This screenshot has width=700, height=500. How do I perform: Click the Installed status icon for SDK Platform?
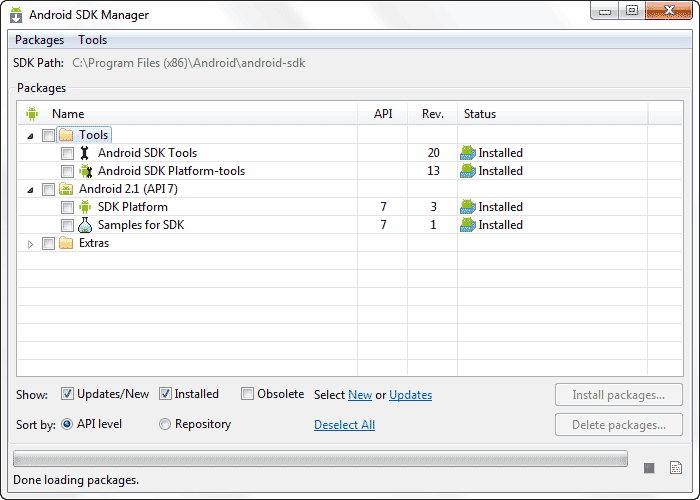pyautogui.click(x=467, y=207)
